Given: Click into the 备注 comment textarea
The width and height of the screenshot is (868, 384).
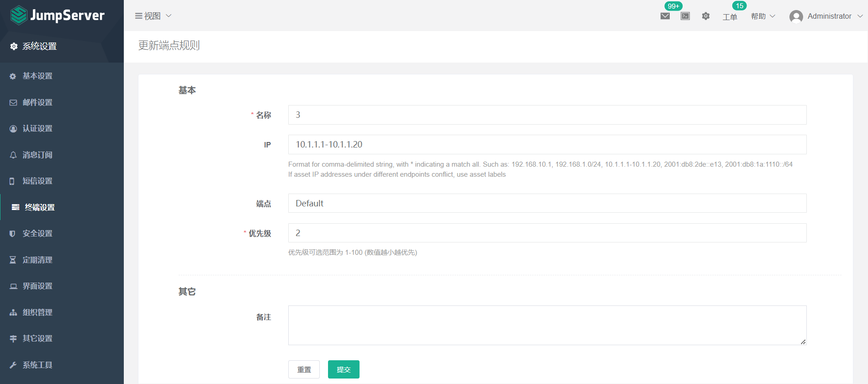Looking at the screenshot, I should click(x=547, y=325).
